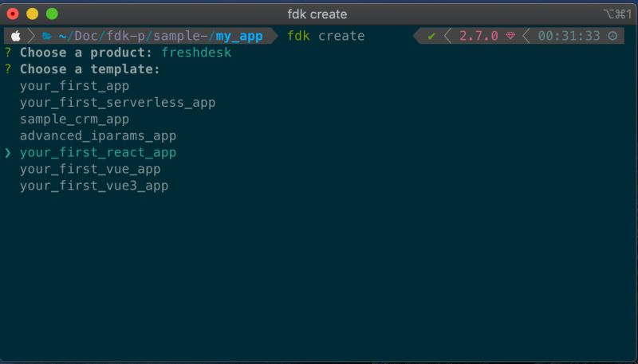The image size is (638, 364).
Task: Click the yellow minimize window button
Action: tap(33, 14)
